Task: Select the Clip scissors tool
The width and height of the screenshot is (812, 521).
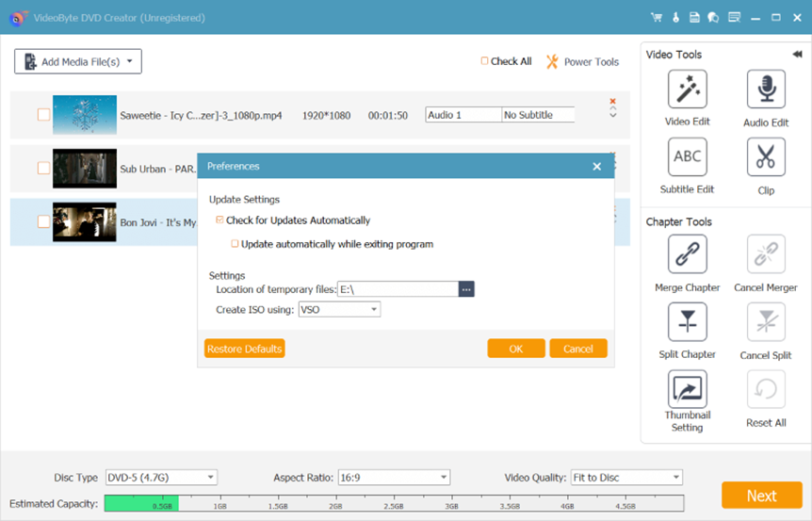Action: (x=766, y=157)
